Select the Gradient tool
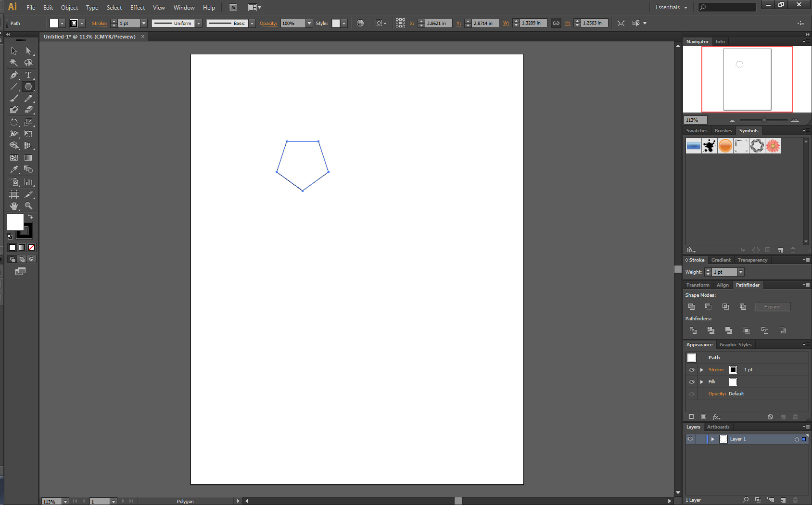This screenshot has width=812, height=505. [x=28, y=158]
